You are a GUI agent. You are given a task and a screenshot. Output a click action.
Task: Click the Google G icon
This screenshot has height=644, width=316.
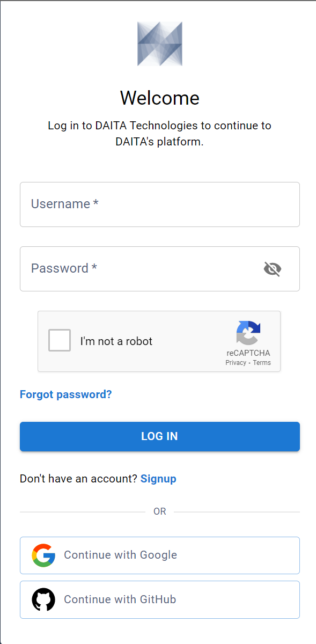pyautogui.click(x=45, y=555)
